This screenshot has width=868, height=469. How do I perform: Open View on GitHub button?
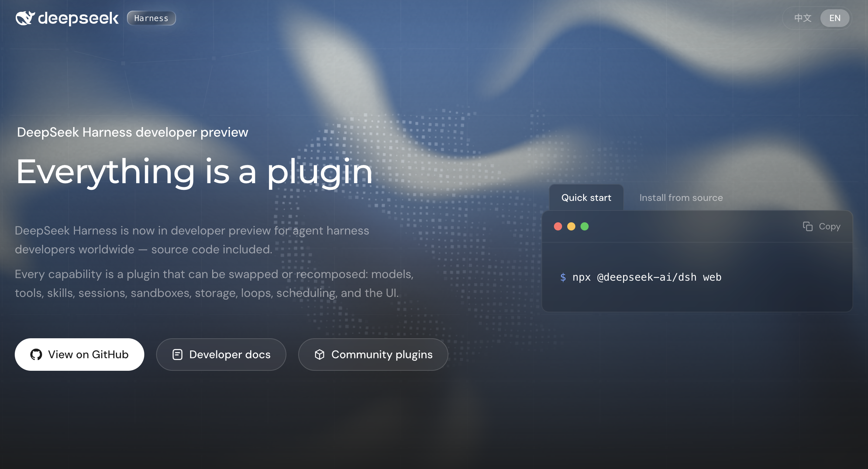tap(79, 355)
